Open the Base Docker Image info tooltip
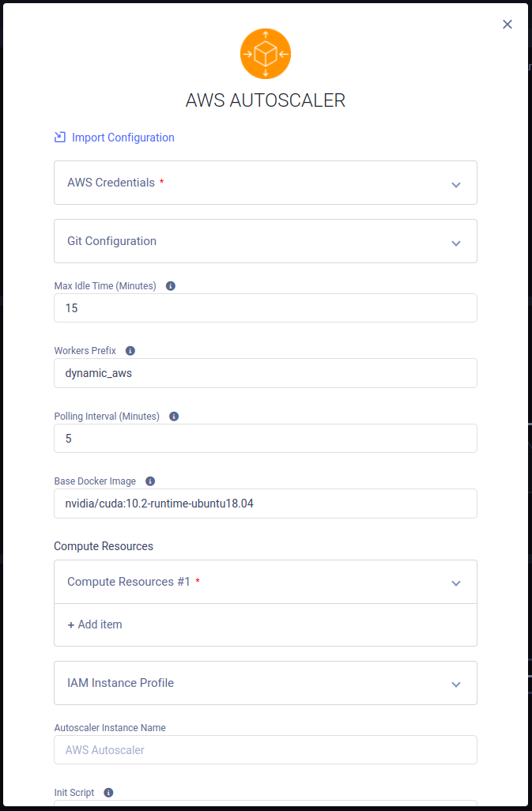Screen dimensions: 532x811 (x=149, y=481)
